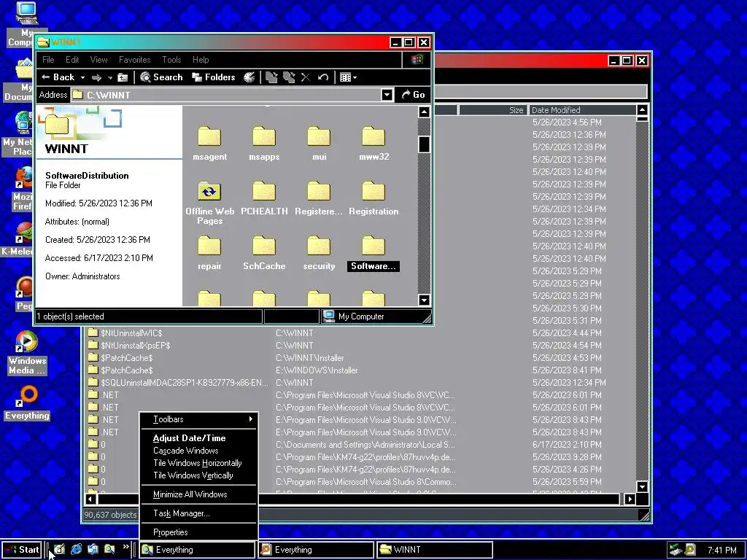Click the Move To toolbar icon
This screenshot has height=560, width=747.
point(271,77)
